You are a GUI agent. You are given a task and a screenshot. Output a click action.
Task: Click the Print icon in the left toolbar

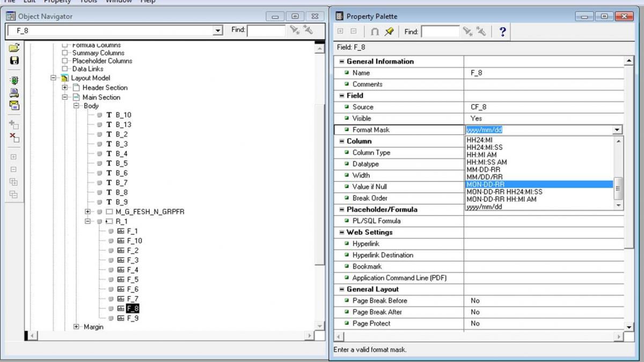click(14, 93)
